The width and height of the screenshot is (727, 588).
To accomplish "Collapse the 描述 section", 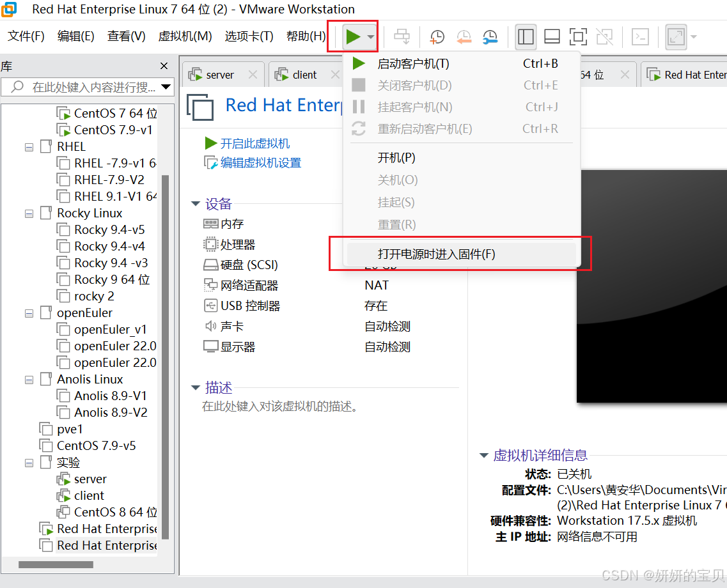I will point(196,387).
